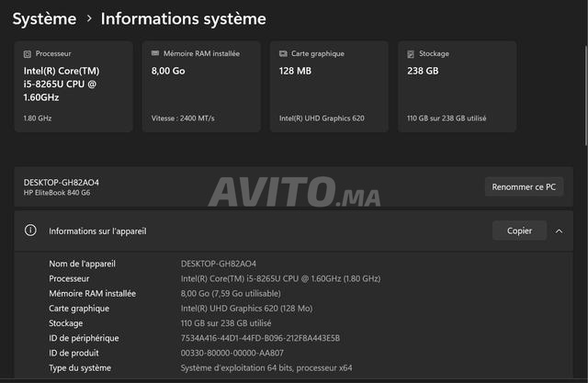Image resolution: width=588 pixels, height=383 pixels.
Task: Click the DESKTOP-GH82AO4 value in device details
Action: 219,264
